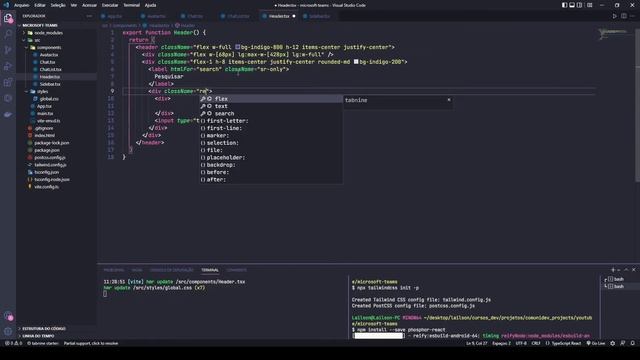Viewport: 640px width, 360px height.
Task: Open Explorer views and more actions ellipsis
Action: 89,16
